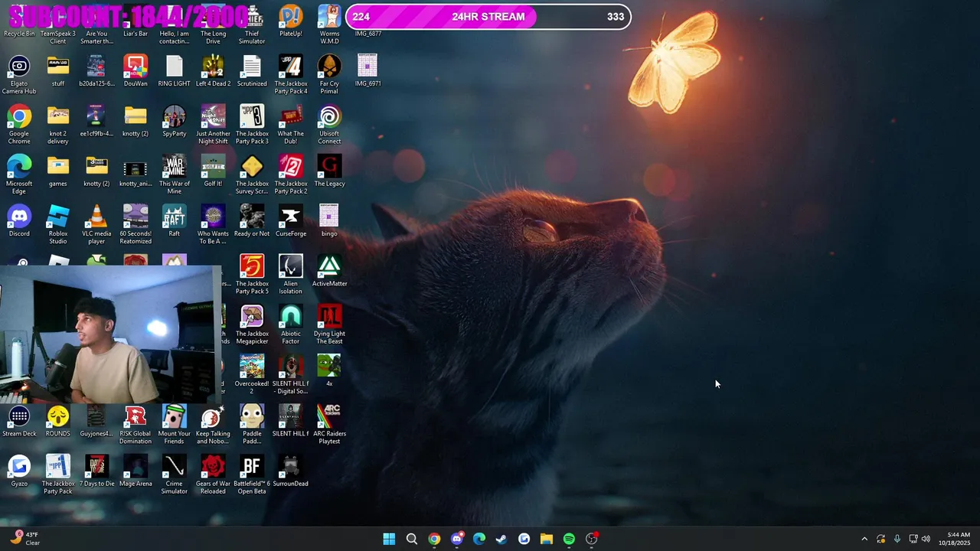Open Steam from the taskbar

pyautogui.click(x=501, y=539)
